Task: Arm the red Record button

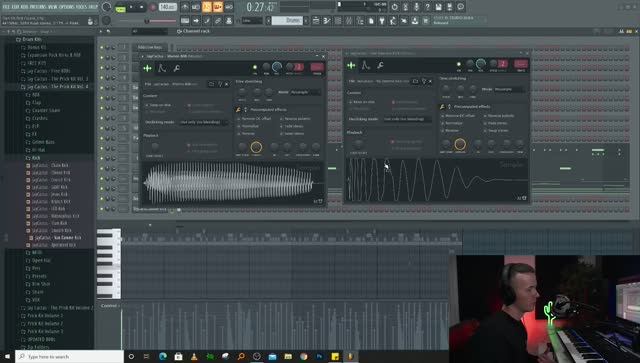Action: pos(153,7)
